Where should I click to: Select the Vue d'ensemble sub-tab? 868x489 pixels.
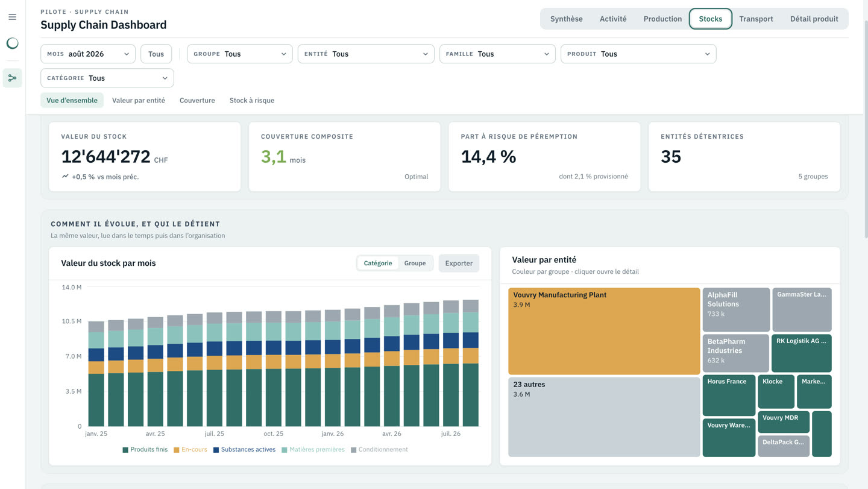point(72,100)
